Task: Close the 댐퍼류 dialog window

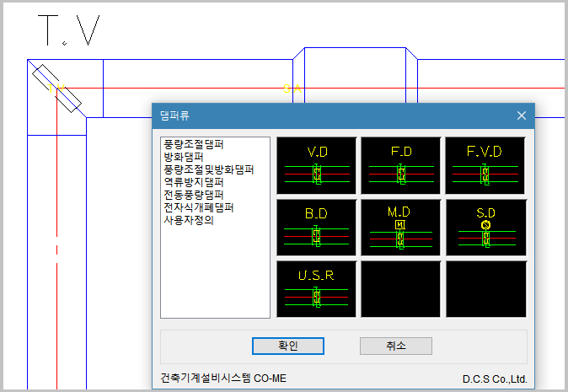Action: click(522, 115)
